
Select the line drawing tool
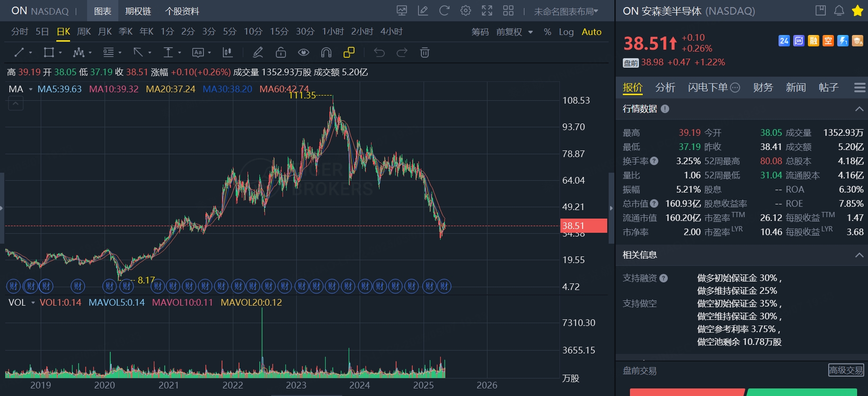[x=19, y=53]
